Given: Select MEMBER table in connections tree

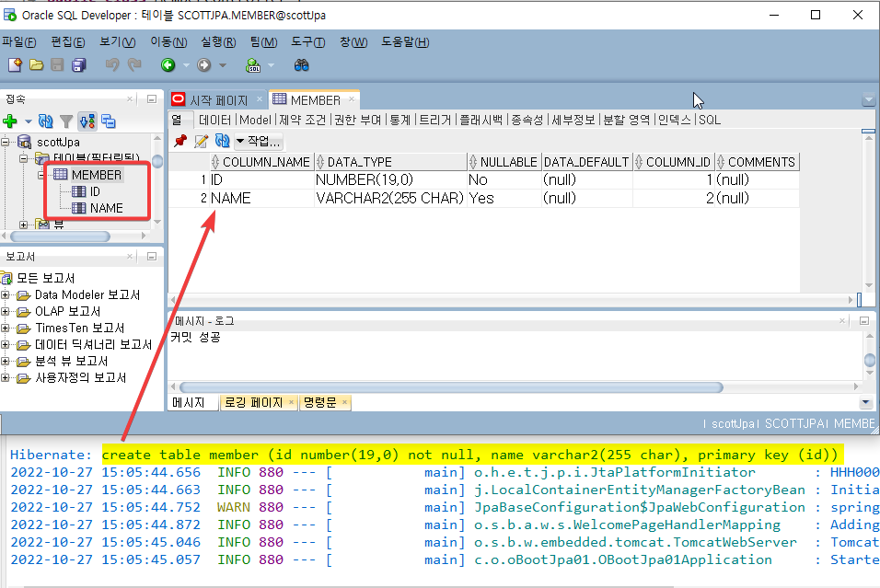Looking at the screenshot, I should [96, 175].
